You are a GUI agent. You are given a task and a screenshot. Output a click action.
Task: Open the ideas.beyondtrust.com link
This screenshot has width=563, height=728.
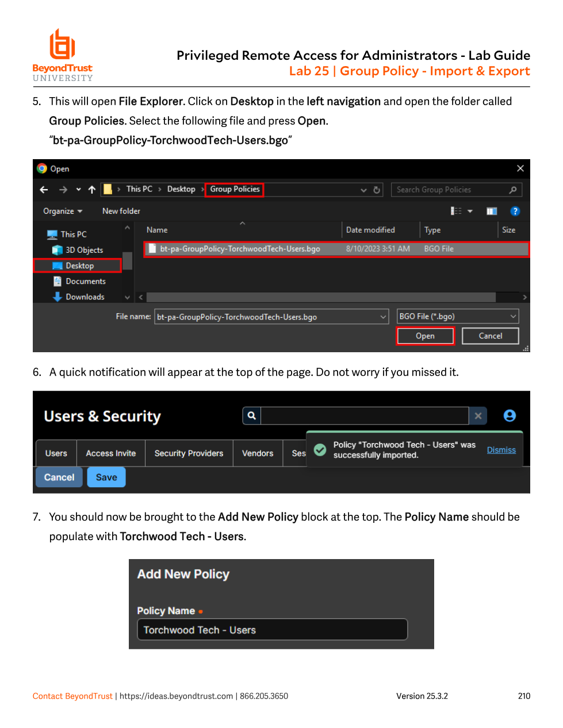[176, 696]
